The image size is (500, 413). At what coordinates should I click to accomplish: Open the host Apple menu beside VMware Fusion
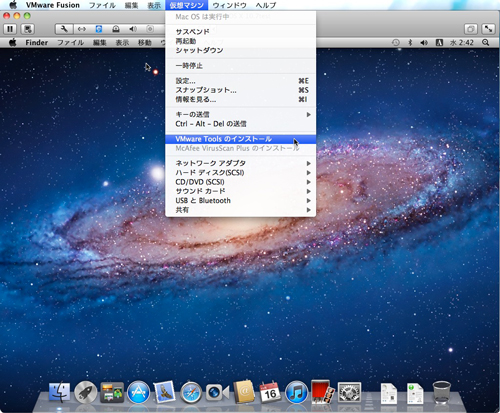[13, 5]
